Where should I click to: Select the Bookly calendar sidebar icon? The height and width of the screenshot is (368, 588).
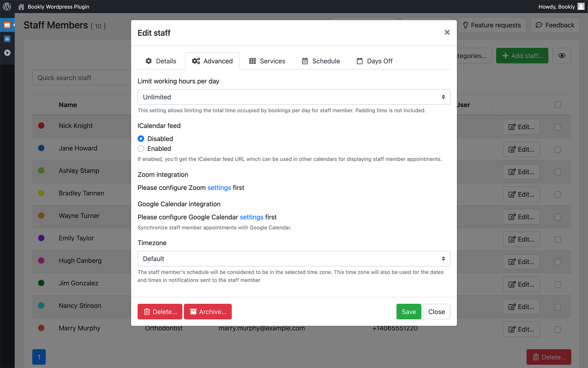click(x=7, y=25)
